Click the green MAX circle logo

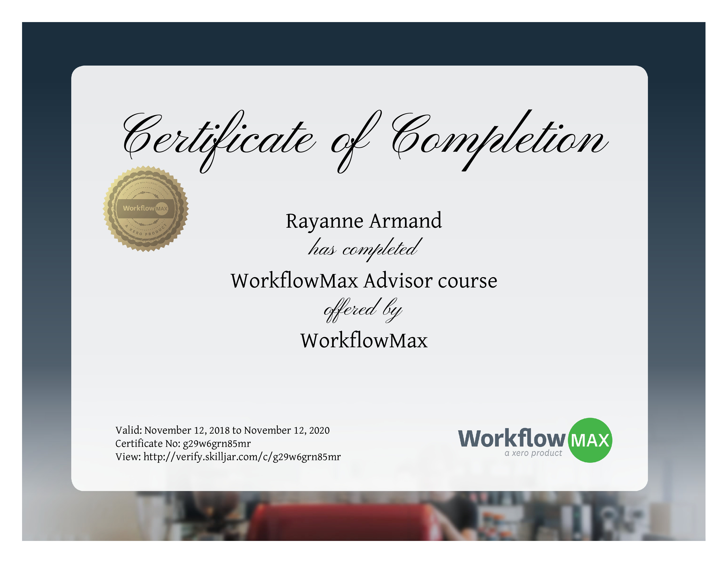pyautogui.click(x=590, y=440)
